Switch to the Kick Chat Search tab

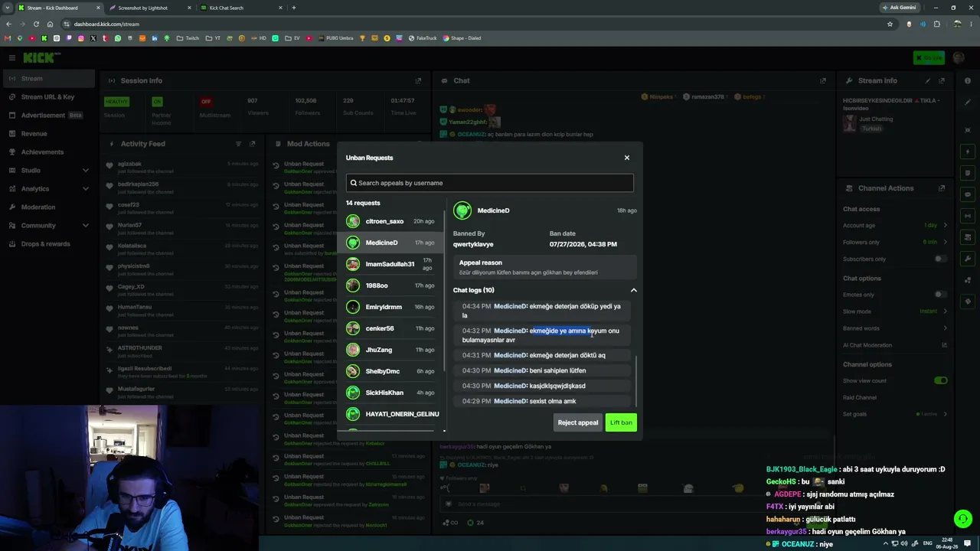click(240, 8)
